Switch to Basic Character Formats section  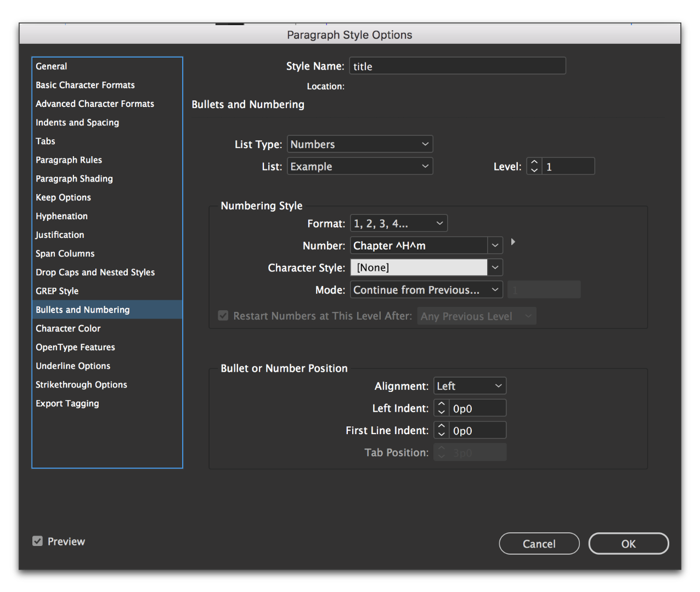click(x=85, y=85)
